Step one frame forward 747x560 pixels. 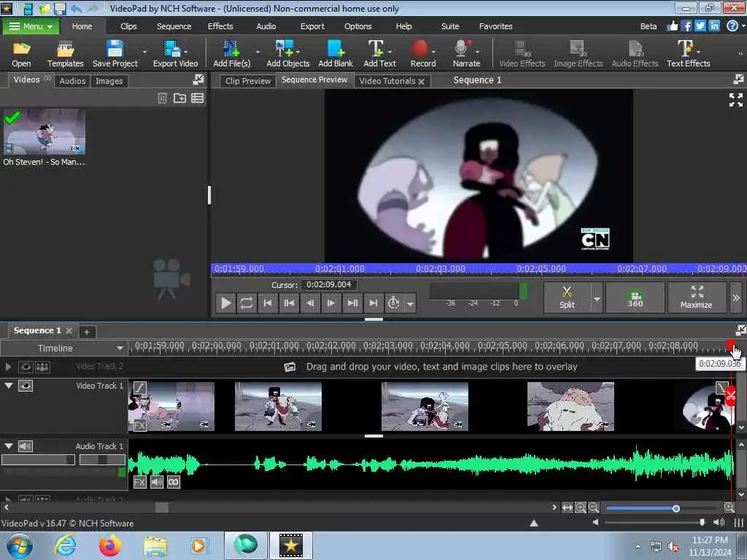tap(331, 303)
